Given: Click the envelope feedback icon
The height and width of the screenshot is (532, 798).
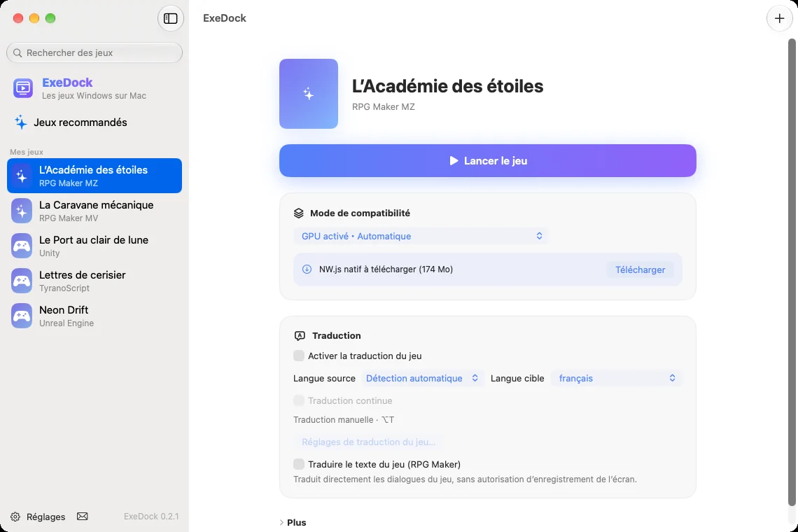Looking at the screenshot, I should pyautogui.click(x=83, y=516).
